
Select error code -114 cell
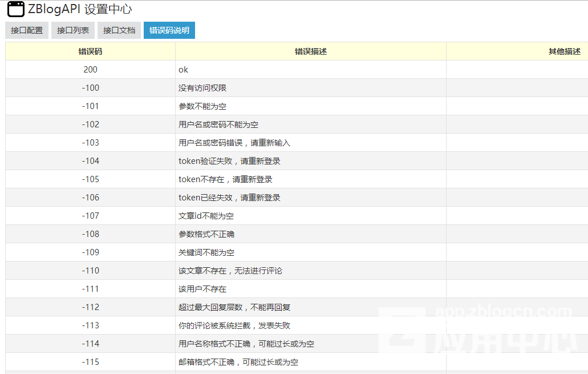point(90,344)
